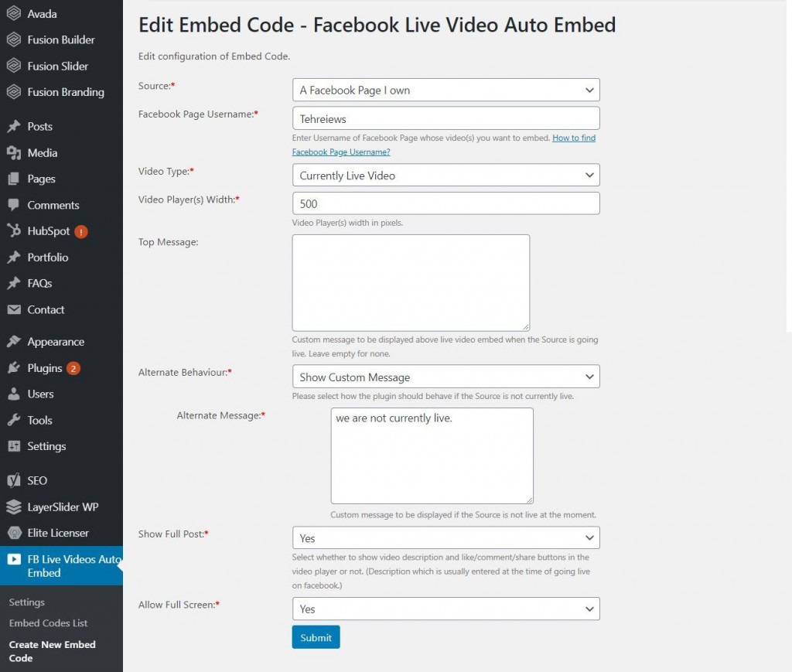The image size is (792, 672).
Task: Open Contact menu label
Action: pos(46,309)
